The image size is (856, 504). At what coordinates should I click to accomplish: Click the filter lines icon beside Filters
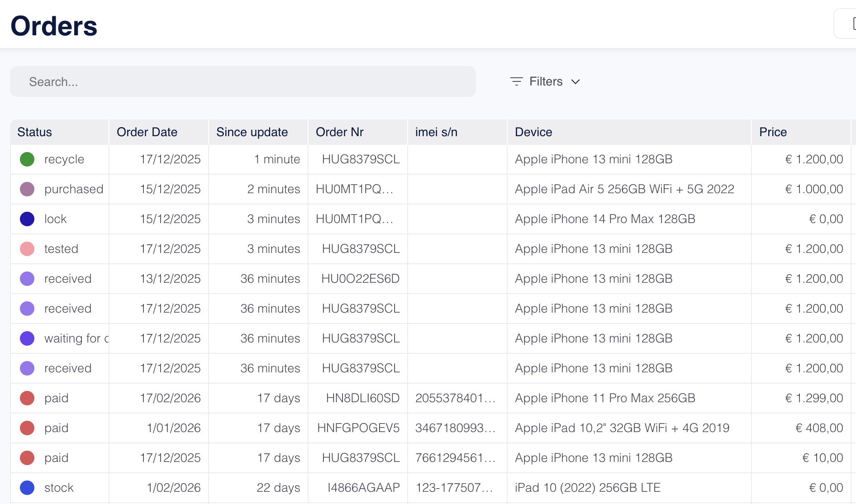pos(516,81)
